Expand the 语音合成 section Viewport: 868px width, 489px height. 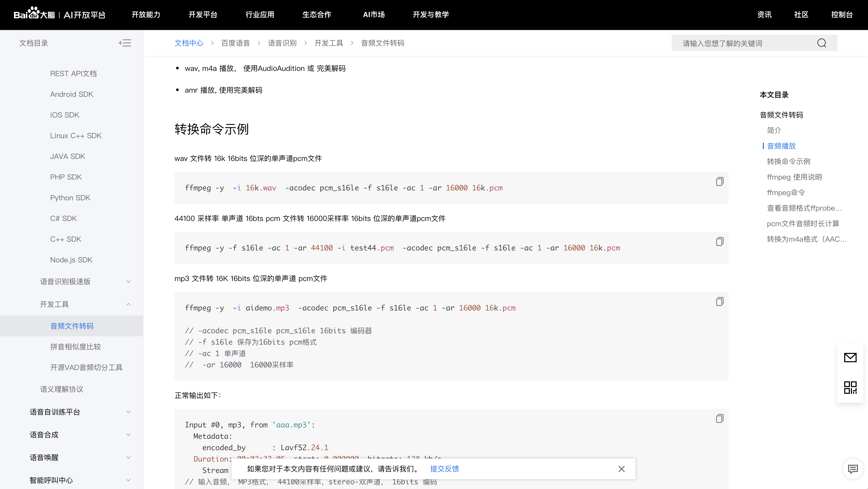[128, 435]
